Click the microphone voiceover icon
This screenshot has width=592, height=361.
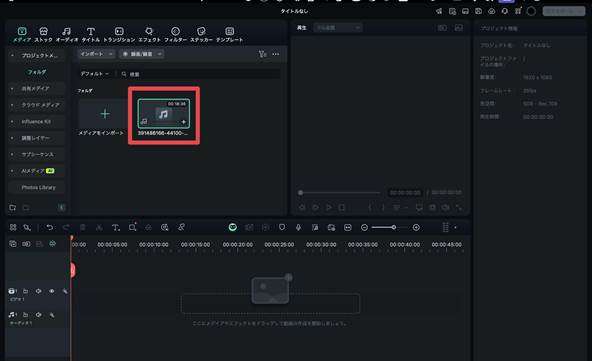click(298, 227)
